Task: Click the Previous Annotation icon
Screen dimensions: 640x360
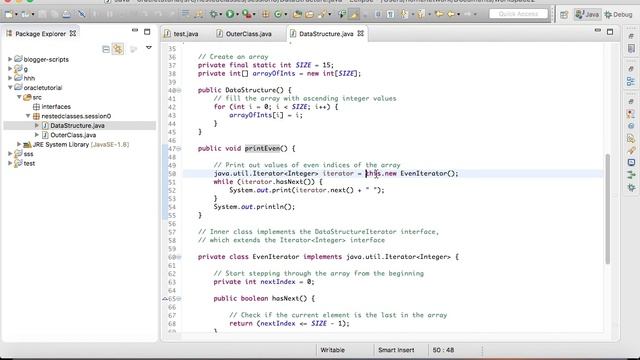Action: 421,14
